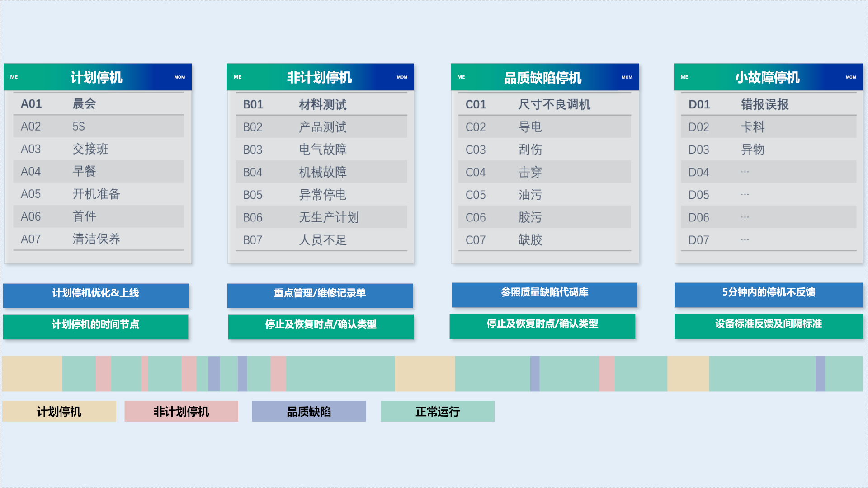Image resolution: width=868 pixels, height=488 pixels.
Task: Select the A01 晨会 row
Action: pos(97,103)
